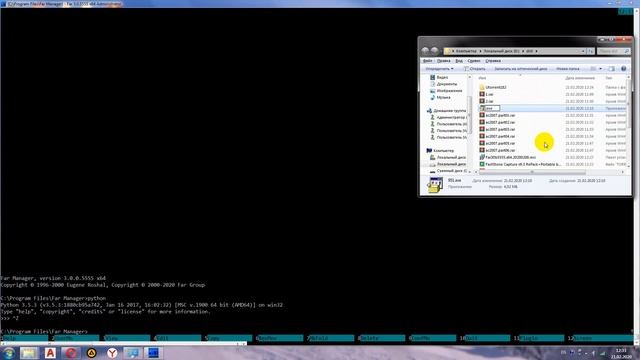Open the red letter A taskbar app
Viewport: 640px width, 360px height.
click(50, 353)
